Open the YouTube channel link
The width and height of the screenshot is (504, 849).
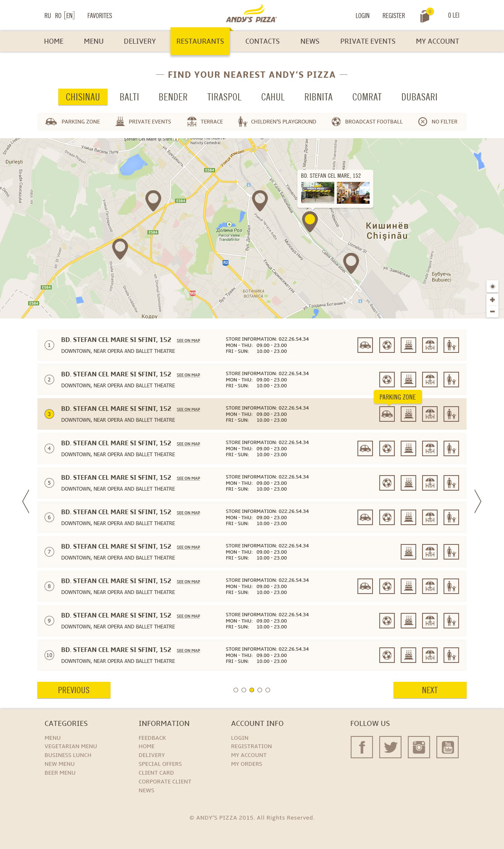coord(447,747)
